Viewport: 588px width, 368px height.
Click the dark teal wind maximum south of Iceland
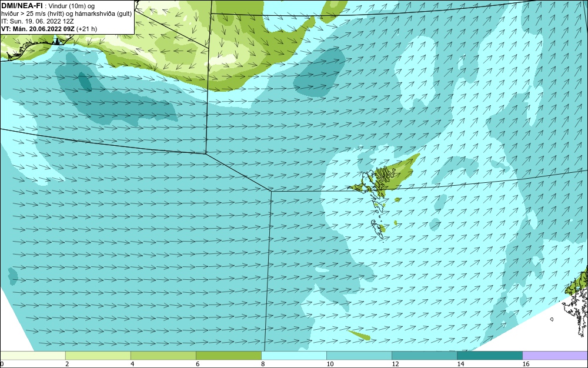click(x=84, y=81)
